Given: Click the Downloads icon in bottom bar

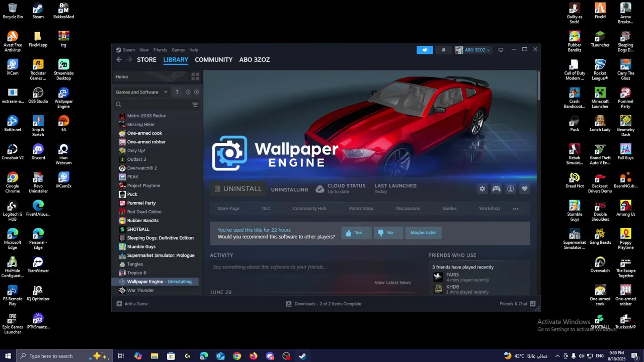Looking at the screenshot, I should coord(289,304).
